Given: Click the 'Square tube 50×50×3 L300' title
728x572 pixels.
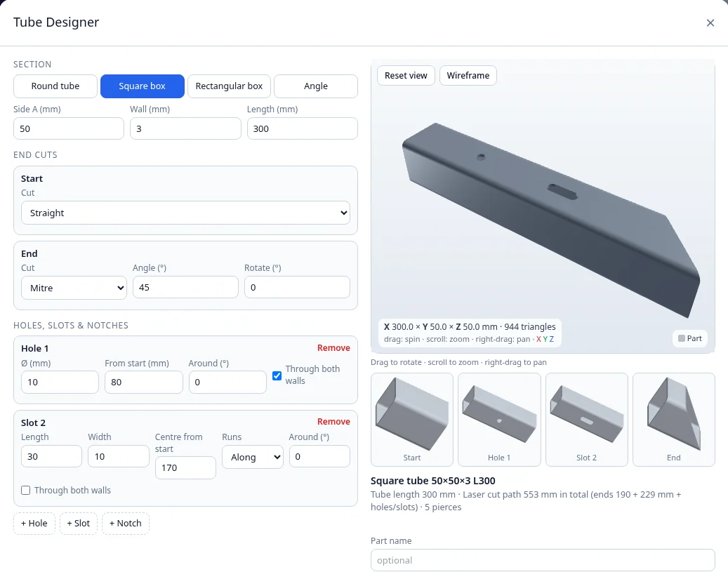Looking at the screenshot, I should [432, 481].
